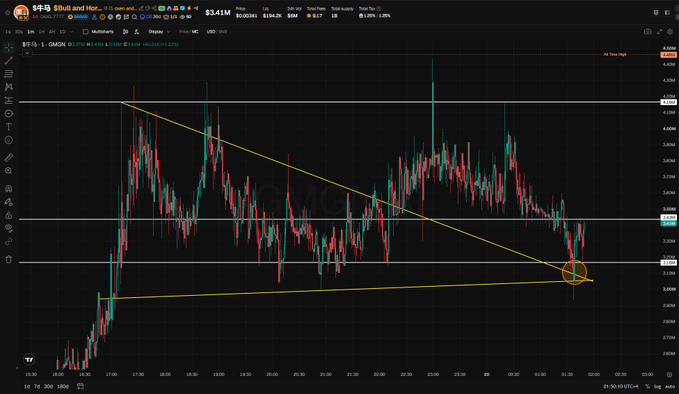Open the Total Tax info tooltip
The image size is (679, 394).
tap(379, 8)
